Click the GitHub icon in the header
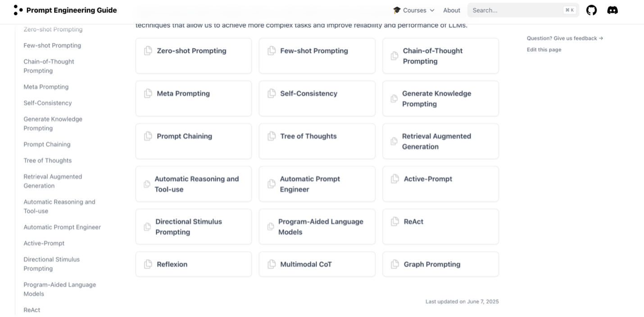The height and width of the screenshot is (317, 644). (591, 9)
